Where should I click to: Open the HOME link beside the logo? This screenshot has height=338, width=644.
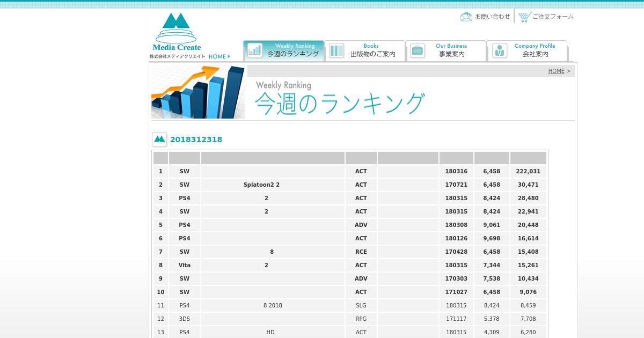pos(219,56)
